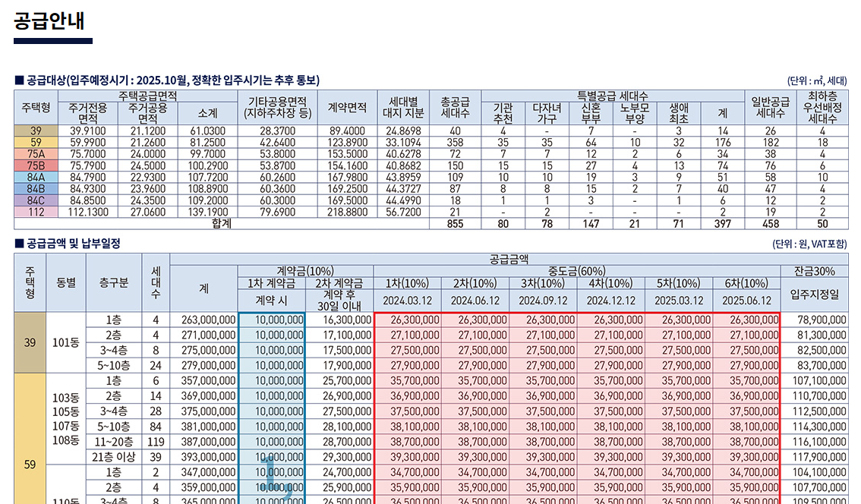Click the 84C housing type cell
This screenshot has height=504, width=861.
(x=36, y=200)
